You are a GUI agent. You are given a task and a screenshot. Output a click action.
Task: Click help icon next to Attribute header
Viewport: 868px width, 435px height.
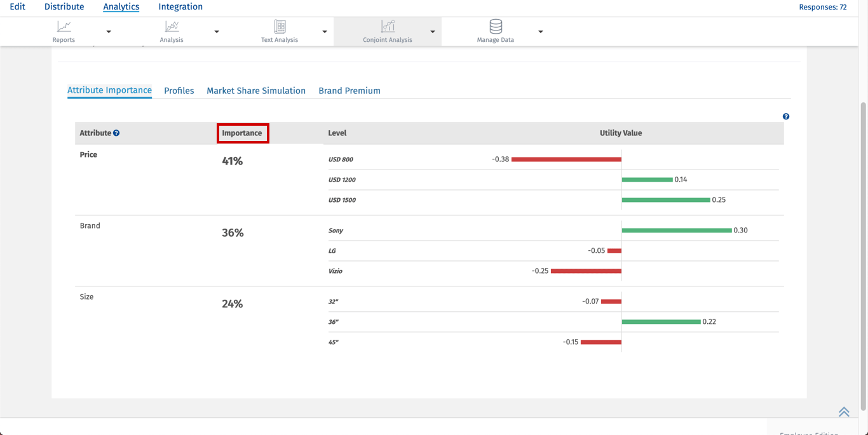[x=116, y=133]
